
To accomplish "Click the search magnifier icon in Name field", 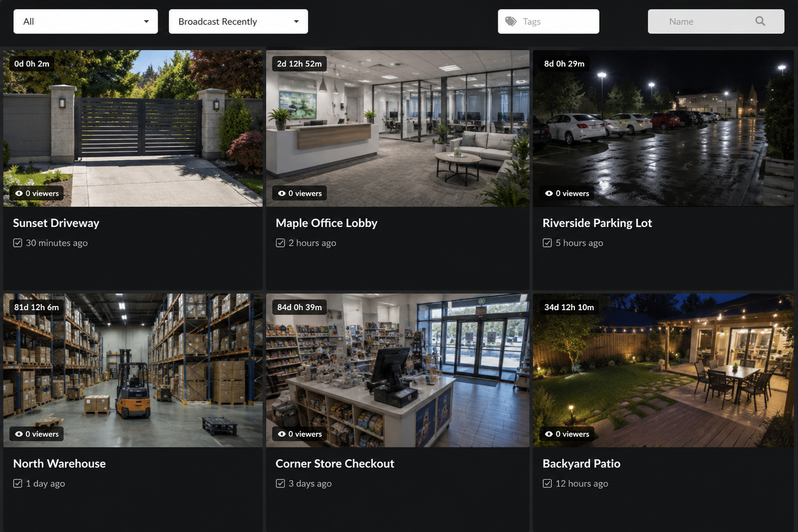I will pos(760,21).
